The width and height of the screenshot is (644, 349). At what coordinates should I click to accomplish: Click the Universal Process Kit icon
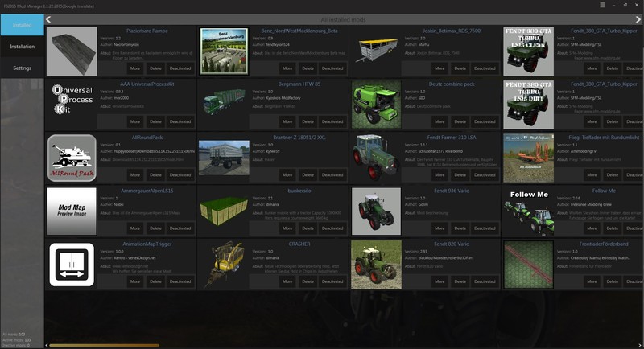[x=72, y=105]
